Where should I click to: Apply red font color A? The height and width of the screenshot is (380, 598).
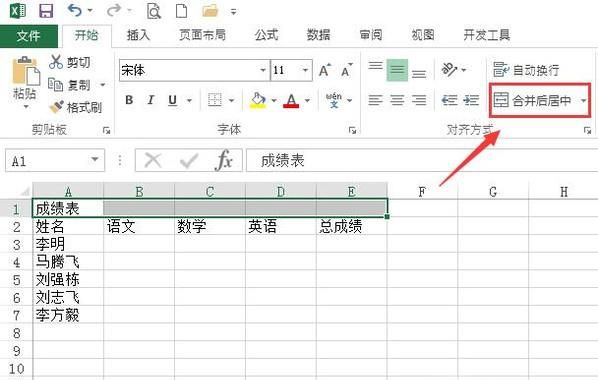291,100
